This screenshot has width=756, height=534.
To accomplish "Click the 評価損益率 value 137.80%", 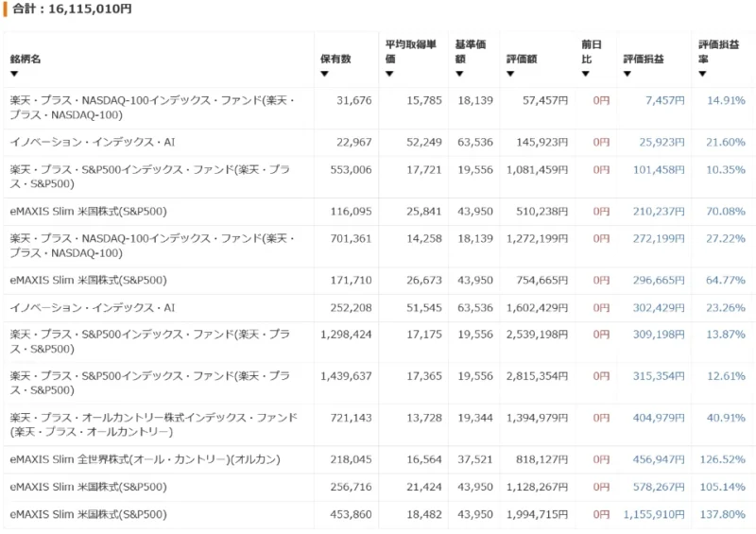I will (723, 514).
